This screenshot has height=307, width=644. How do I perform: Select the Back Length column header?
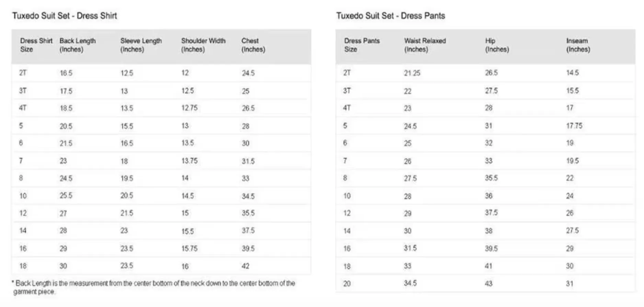click(78, 45)
